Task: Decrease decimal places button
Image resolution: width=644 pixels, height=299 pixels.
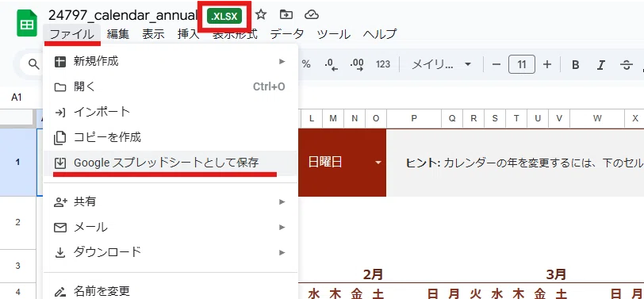Action: click(x=331, y=64)
